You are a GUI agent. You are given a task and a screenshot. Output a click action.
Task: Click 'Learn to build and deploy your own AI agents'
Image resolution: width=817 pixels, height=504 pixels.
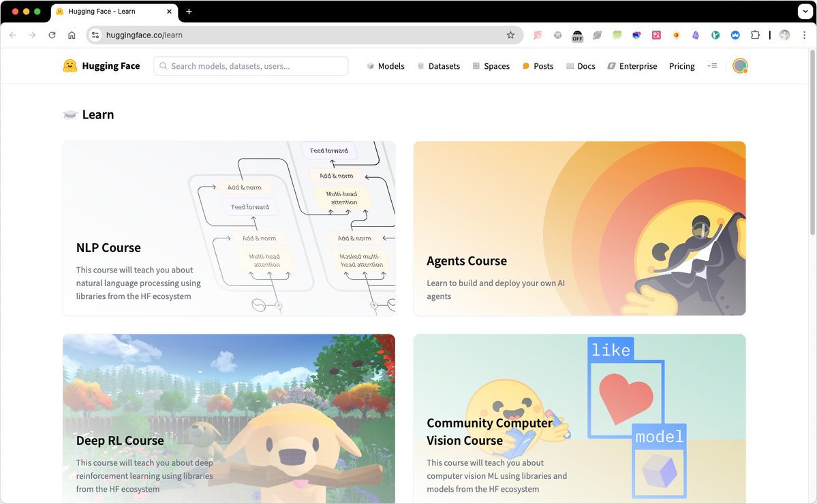pyautogui.click(x=495, y=289)
